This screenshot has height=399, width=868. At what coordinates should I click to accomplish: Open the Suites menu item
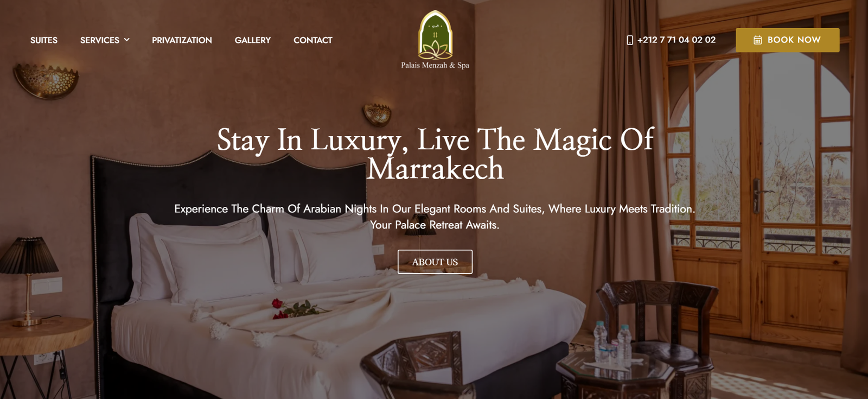(44, 40)
